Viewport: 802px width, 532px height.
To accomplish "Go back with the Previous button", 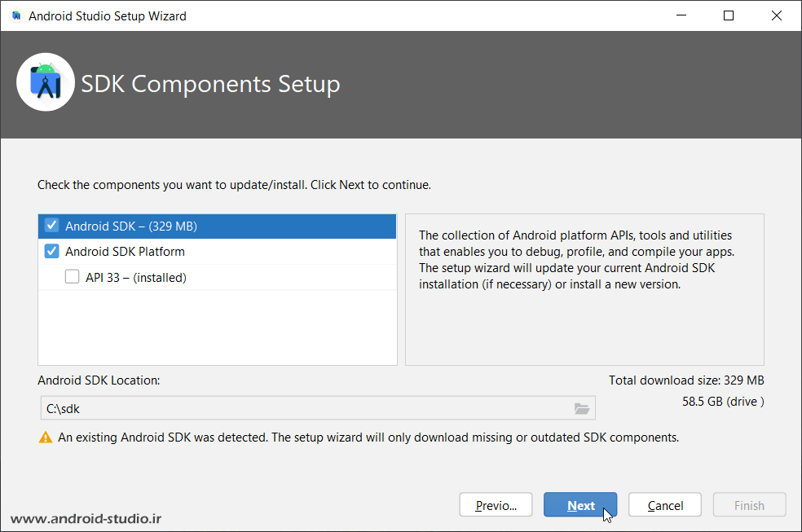I will click(496, 505).
